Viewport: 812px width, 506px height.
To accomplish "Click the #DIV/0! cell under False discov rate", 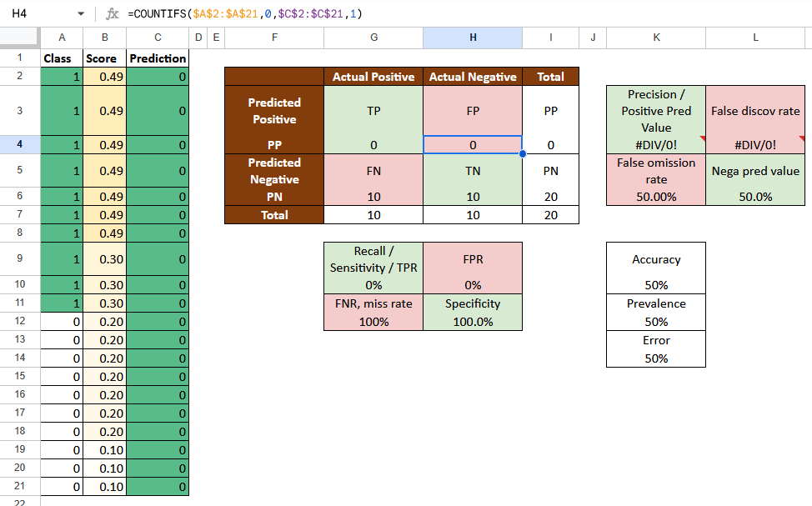I will click(x=755, y=145).
